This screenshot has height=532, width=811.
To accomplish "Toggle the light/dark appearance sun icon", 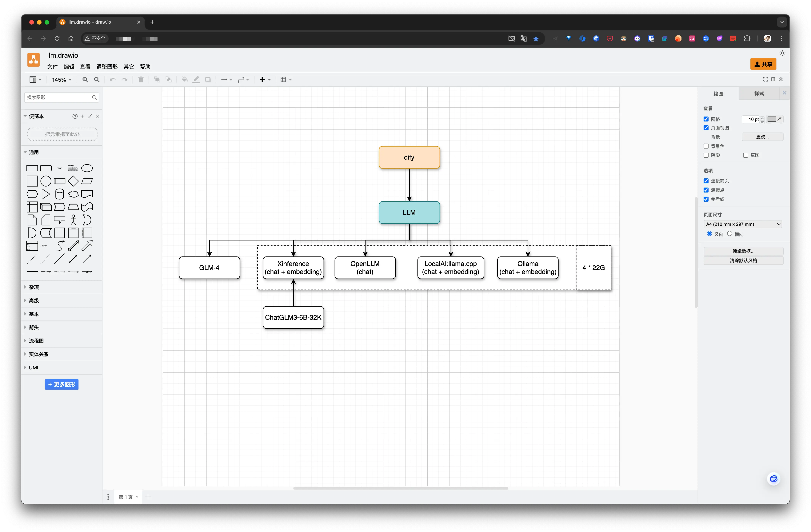I will [782, 53].
